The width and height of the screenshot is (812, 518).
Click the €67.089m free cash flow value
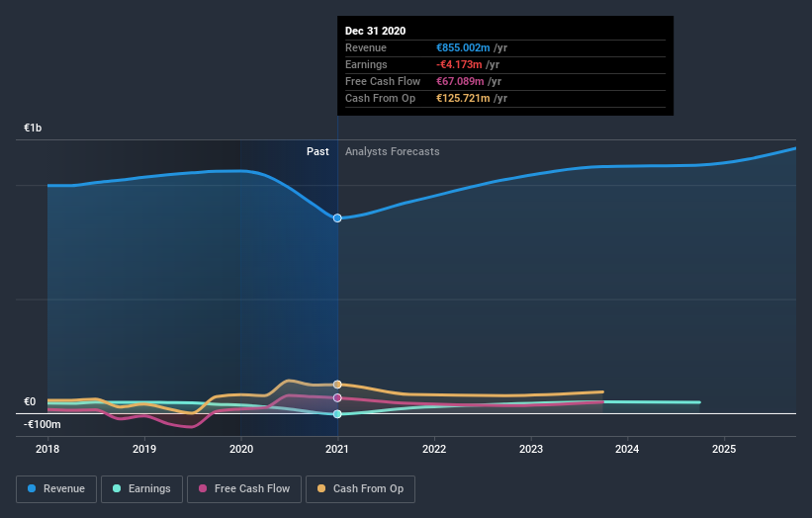click(460, 81)
